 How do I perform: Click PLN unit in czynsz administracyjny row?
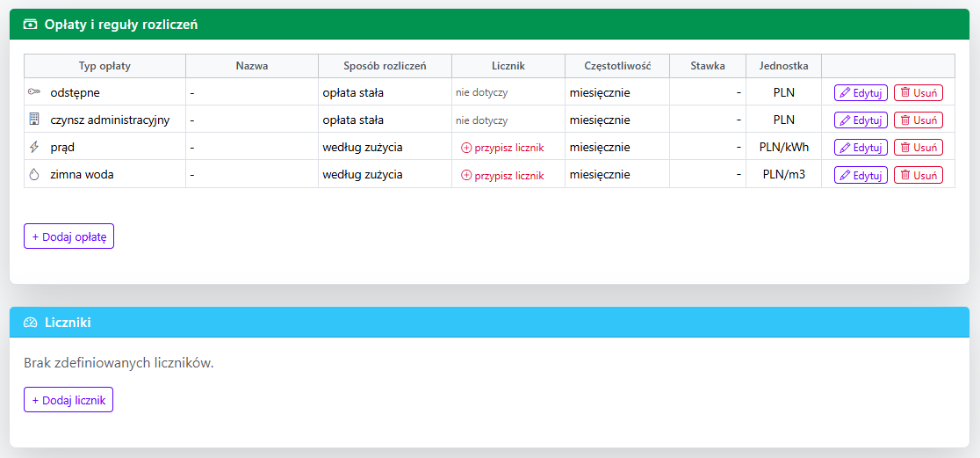[x=784, y=120]
